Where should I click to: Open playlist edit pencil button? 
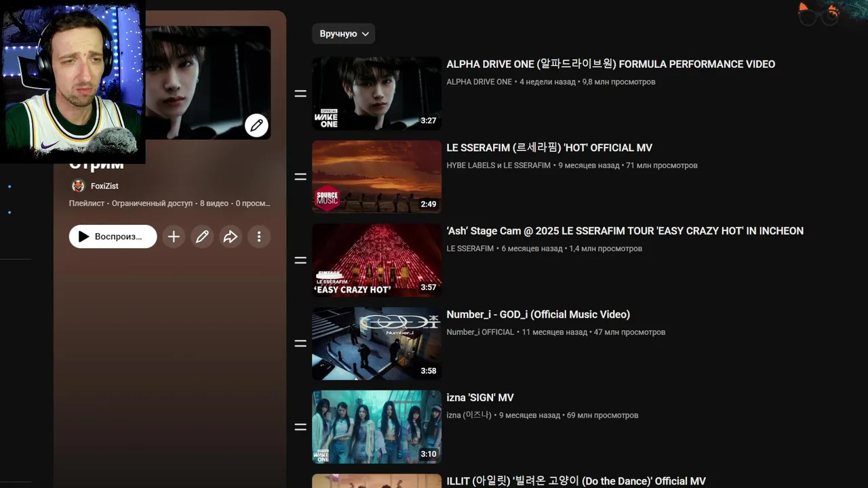pos(202,237)
